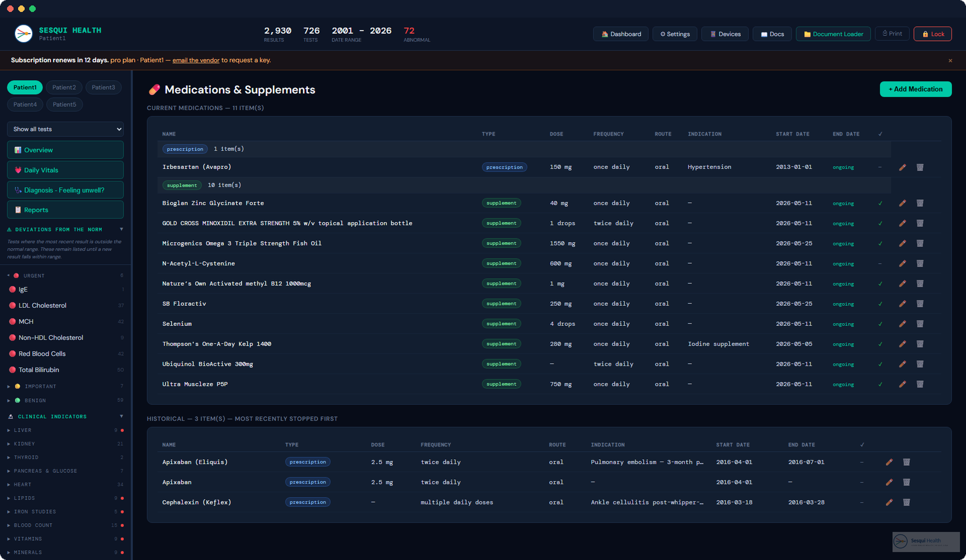Viewport: 966px width, 560px height.
Task: Toggle the checkmark for Microgenics Omega 3
Action: coord(880,244)
